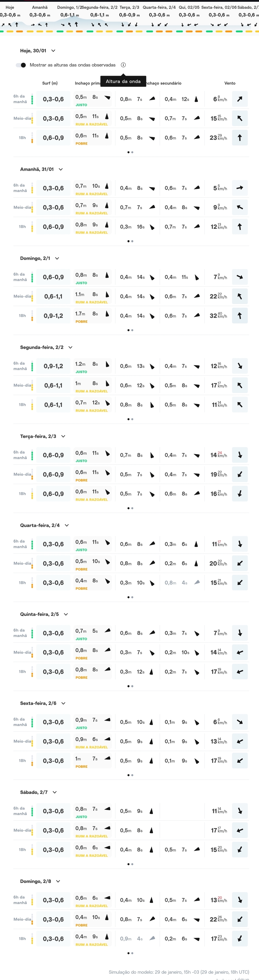Click the wind arrow for Domingo 2/1 at 18h
Screen dimensions: 259x980
(x=240, y=315)
